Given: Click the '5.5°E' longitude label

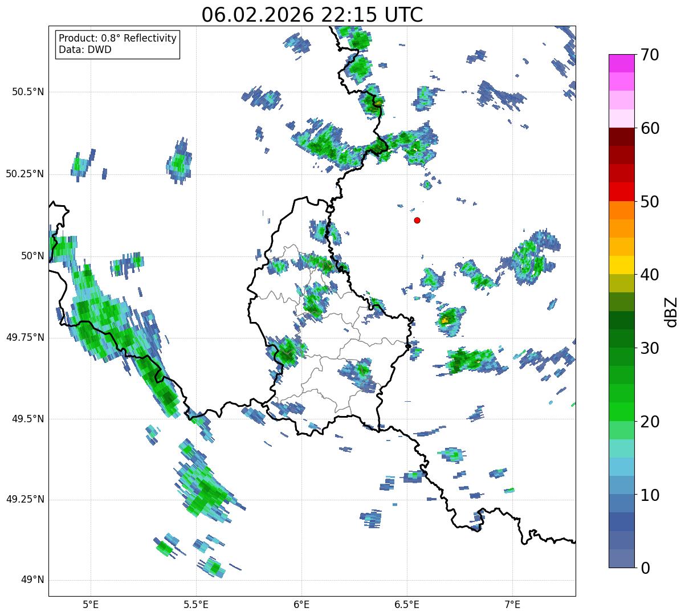Looking at the screenshot, I should tap(196, 604).
